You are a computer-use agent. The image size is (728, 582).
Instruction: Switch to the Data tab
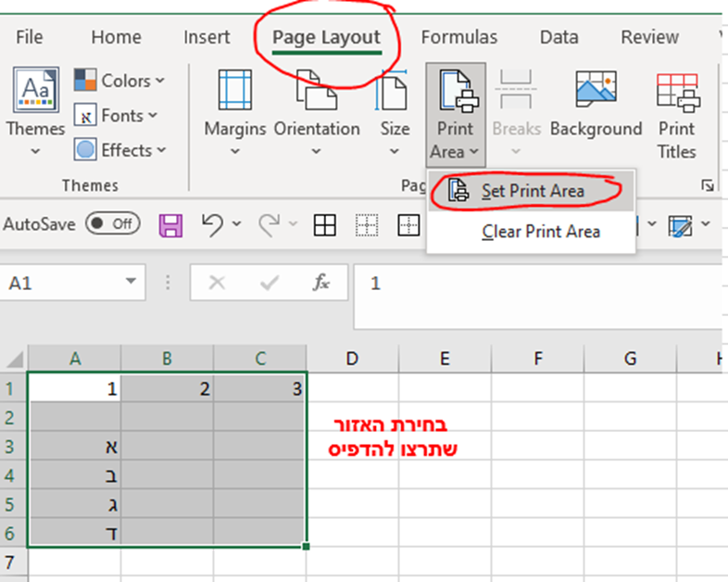[559, 37]
